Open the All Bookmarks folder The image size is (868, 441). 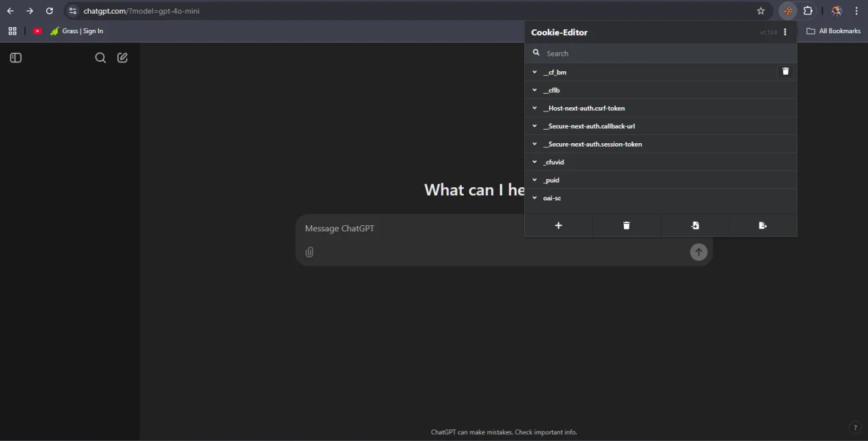click(833, 31)
